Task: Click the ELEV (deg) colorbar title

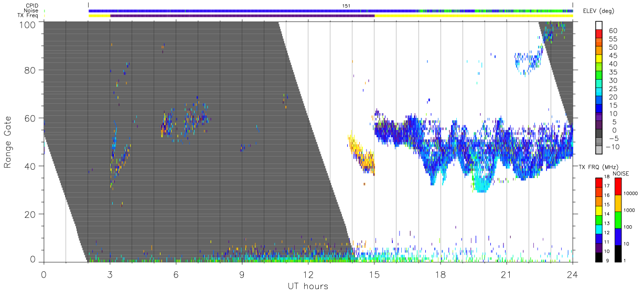Action: (598, 11)
